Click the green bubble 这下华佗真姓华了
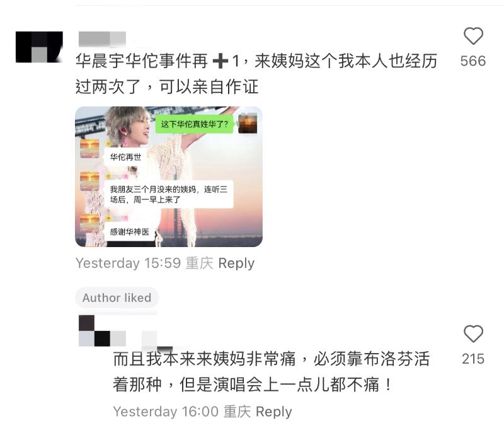Viewport: 504px width, 428px height. (194, 124)
